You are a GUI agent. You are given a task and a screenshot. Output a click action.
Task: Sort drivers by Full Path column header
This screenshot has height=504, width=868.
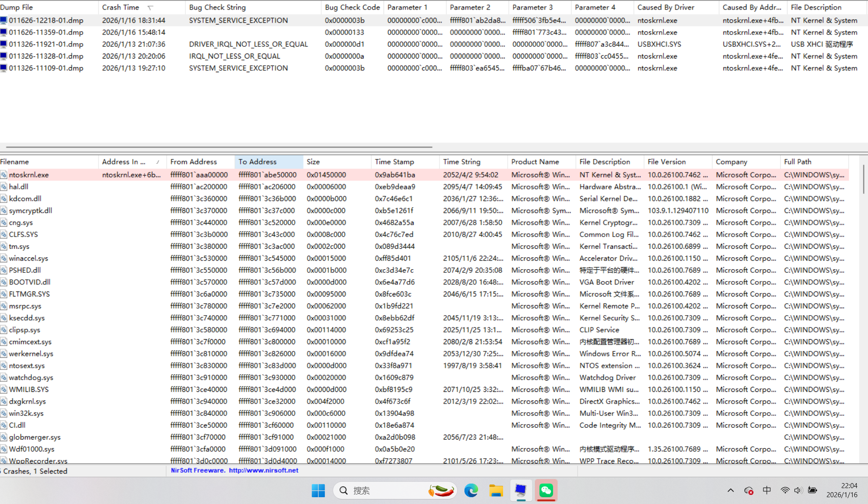point(814,162)
